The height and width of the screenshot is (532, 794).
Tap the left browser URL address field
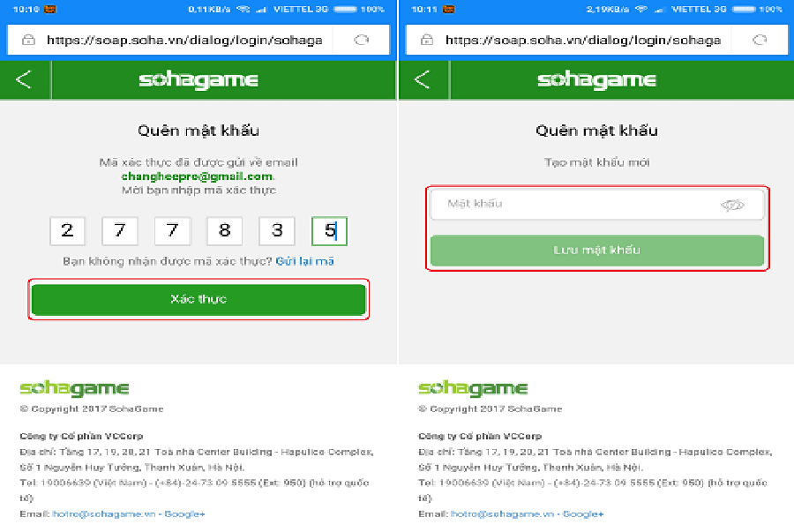tap(184, 40)
